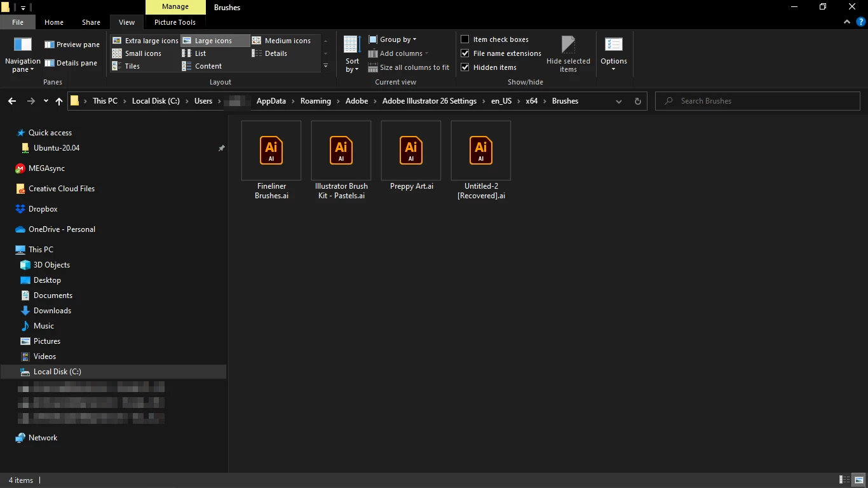Switch layout to Tiles view

click(126, 66)
